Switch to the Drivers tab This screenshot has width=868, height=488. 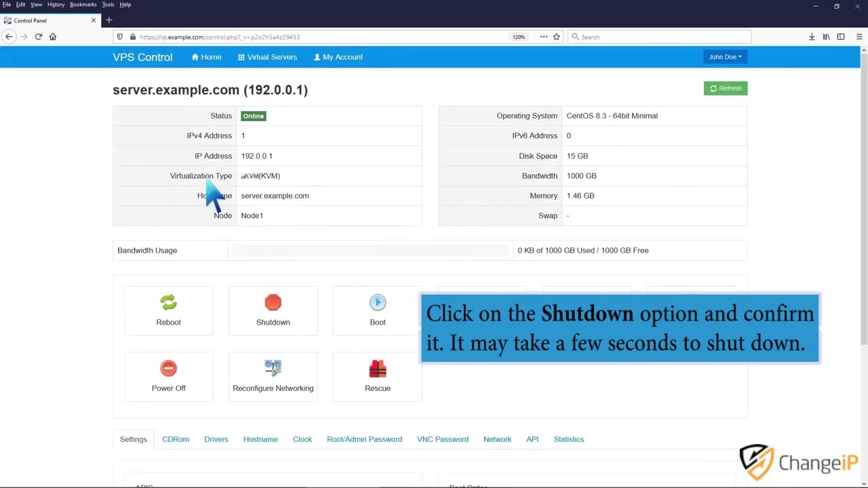[216, 439]
